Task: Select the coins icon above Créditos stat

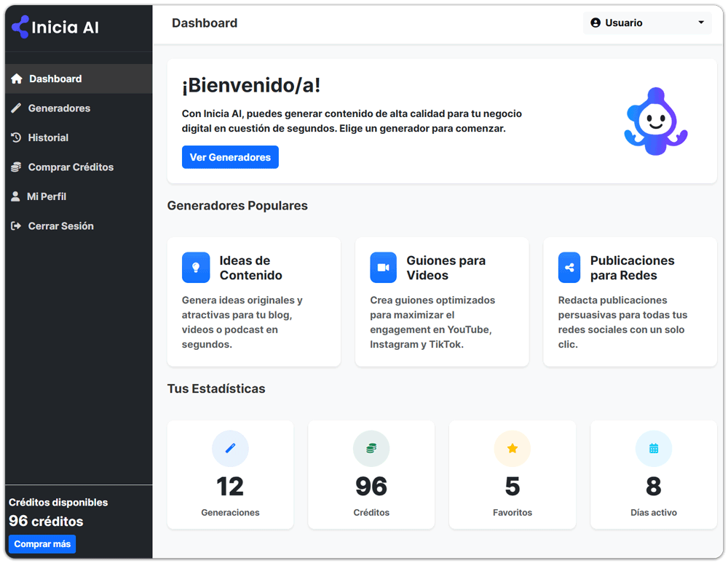Action: pos(371,448)
